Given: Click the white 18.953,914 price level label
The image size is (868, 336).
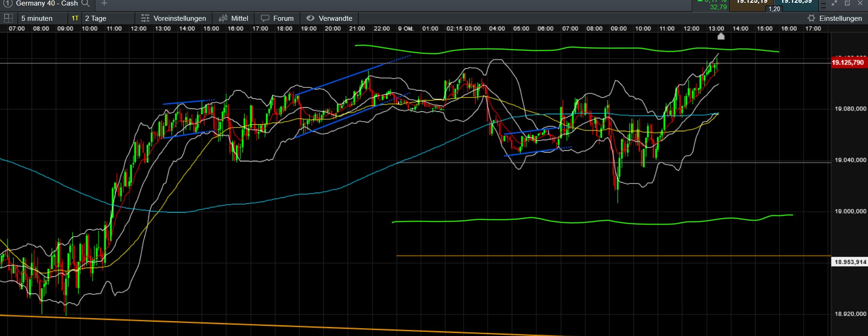Looking at the screenshot, I should (x=850, y=262).
